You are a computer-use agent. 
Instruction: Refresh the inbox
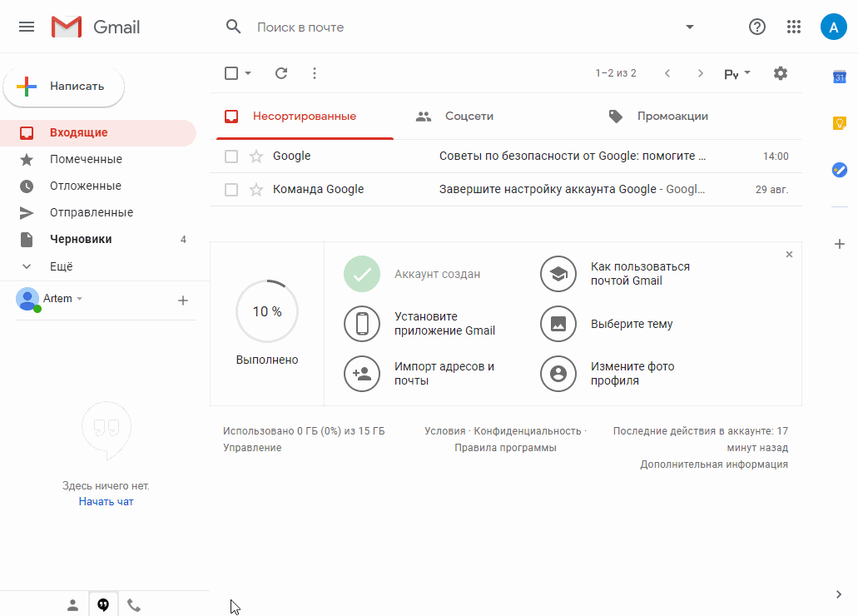point(281,73)
